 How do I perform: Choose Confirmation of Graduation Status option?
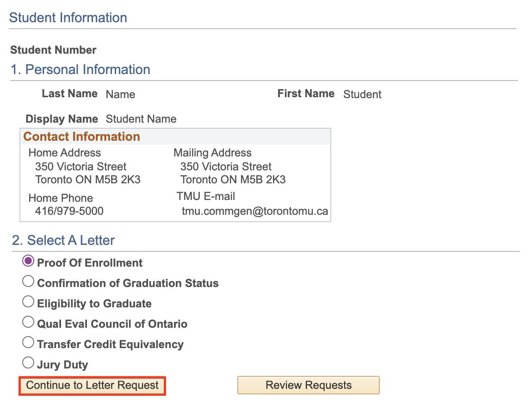pyautogui.click(x=28, y=281)
